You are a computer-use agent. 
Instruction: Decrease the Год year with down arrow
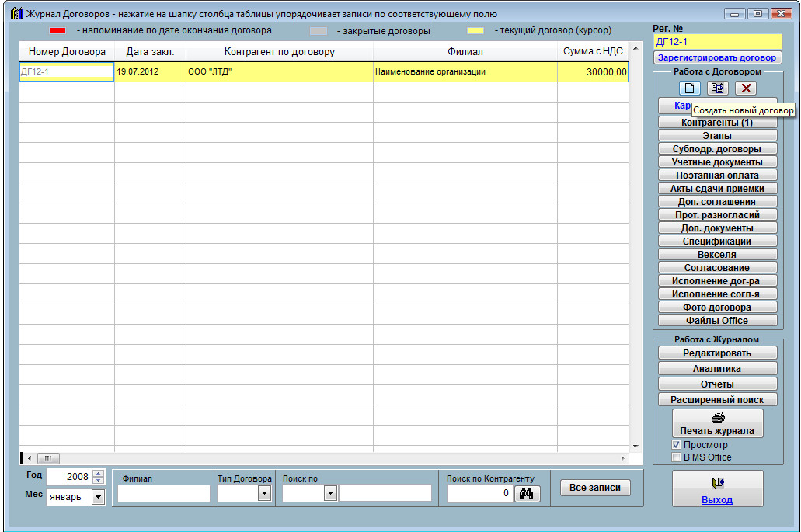[99, 481]
